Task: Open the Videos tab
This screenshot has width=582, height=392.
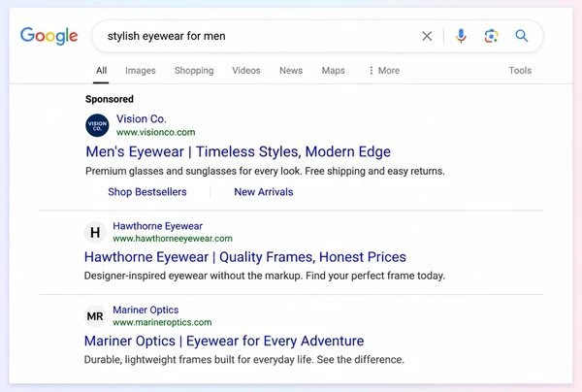Action: 246,71
